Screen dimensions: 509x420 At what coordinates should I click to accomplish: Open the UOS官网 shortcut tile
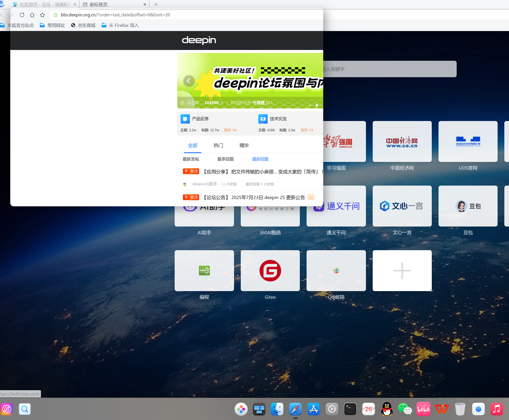tap(468, 141)
